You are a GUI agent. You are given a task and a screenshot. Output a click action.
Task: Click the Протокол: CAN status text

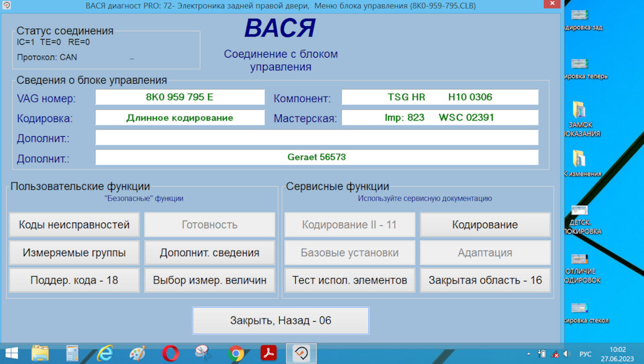coord(47,57)
